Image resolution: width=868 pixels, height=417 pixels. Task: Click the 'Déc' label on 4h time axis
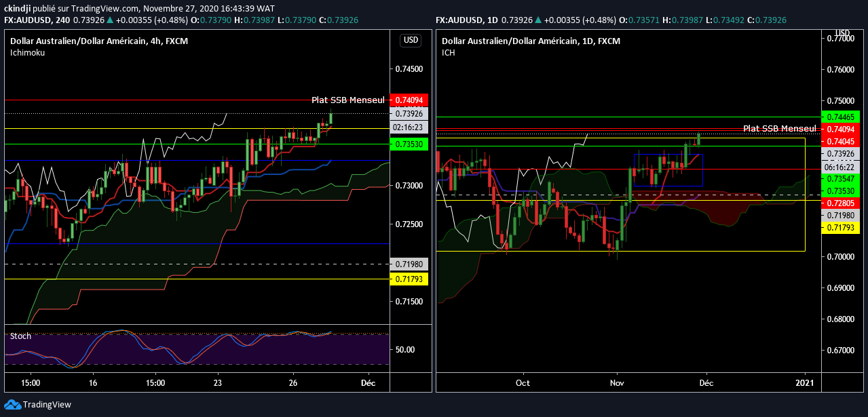click(x=368, y=382)
